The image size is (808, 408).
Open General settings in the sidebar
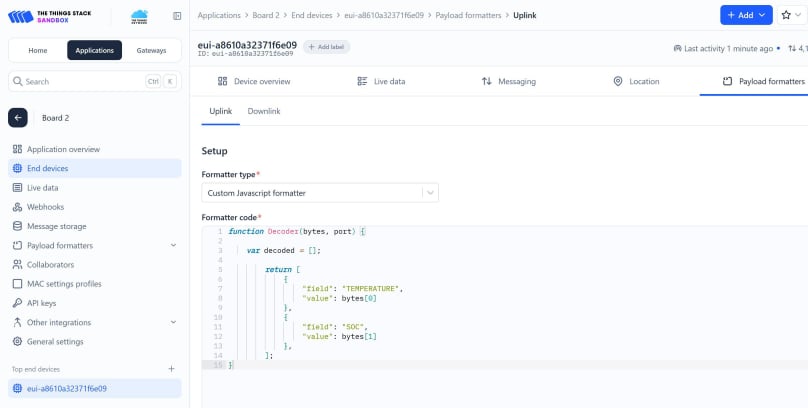pyautogui.click(x=95, y=342)
